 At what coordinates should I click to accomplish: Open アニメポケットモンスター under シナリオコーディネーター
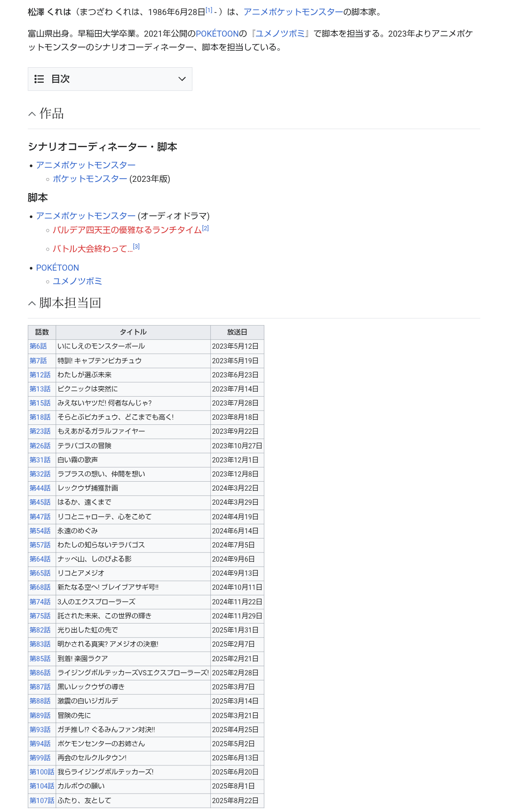[x=86, y=165]
